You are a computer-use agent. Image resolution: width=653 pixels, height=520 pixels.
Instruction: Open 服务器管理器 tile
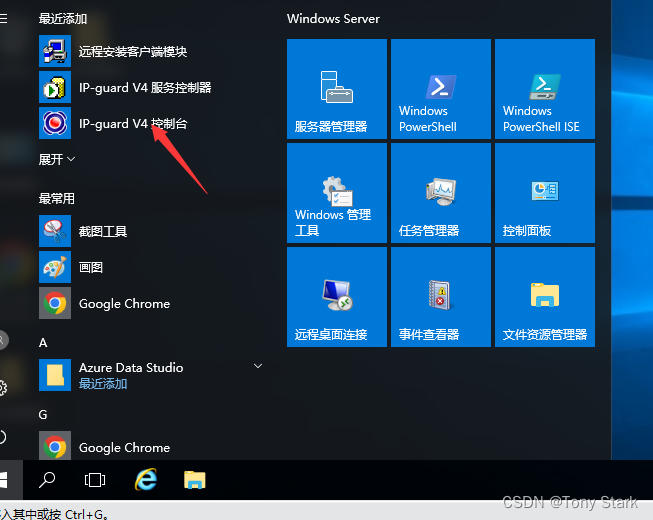337,89
